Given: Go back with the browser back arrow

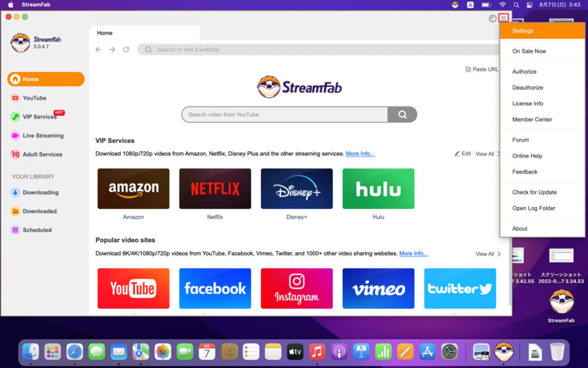Looking at the screenshot, I should (x=98, y=49).
